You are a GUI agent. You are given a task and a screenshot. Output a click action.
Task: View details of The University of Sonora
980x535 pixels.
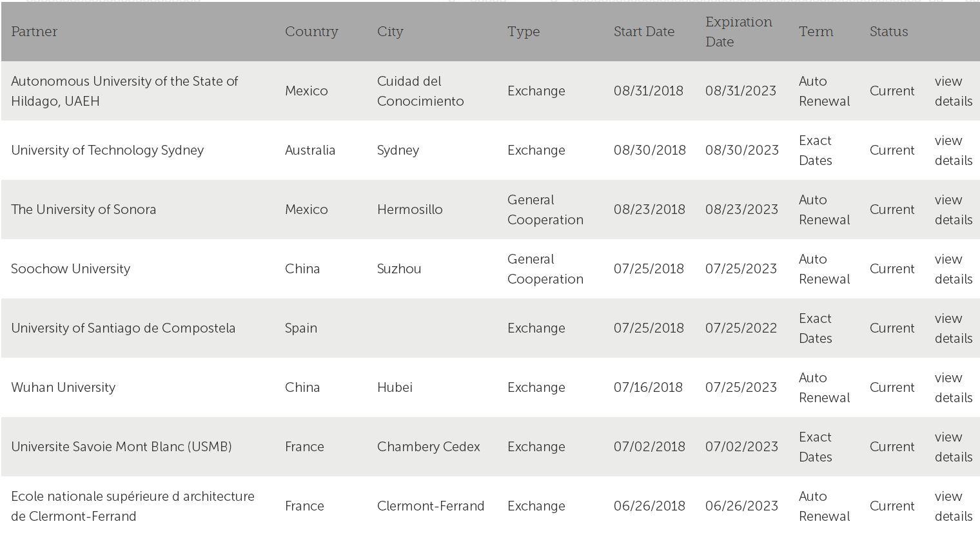[953, 209]
